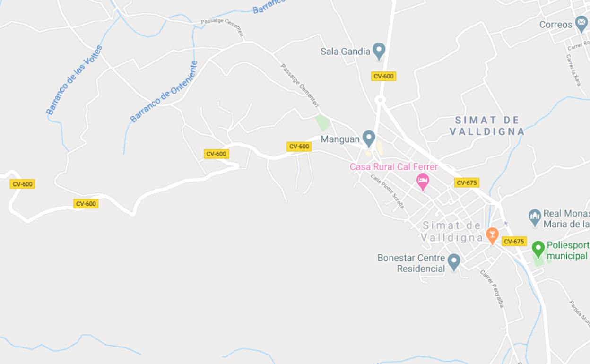Click the CV-675 road shield near Poliesportiu
The width and height of the screenshot is (590, 364).
[514, 242]
